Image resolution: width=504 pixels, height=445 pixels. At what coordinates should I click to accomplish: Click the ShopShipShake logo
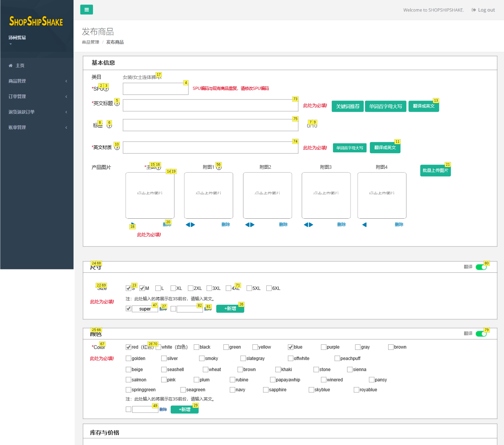click(x=36, y=21)
